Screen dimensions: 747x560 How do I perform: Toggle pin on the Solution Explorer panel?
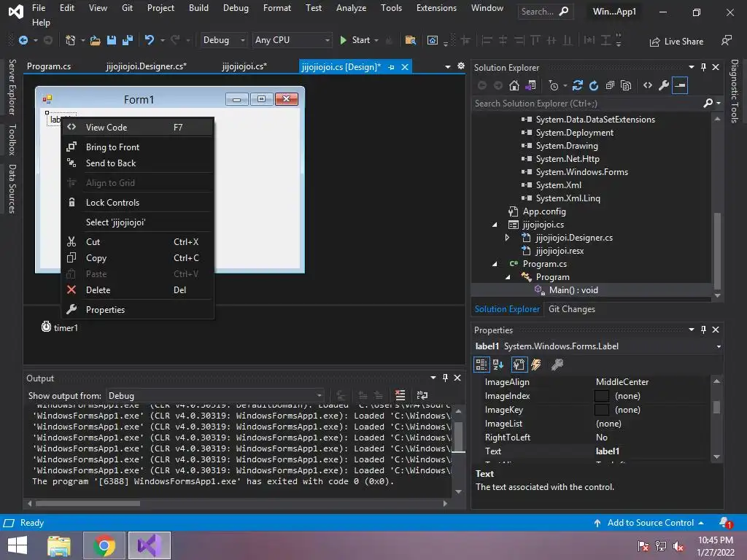click(704, 67)
